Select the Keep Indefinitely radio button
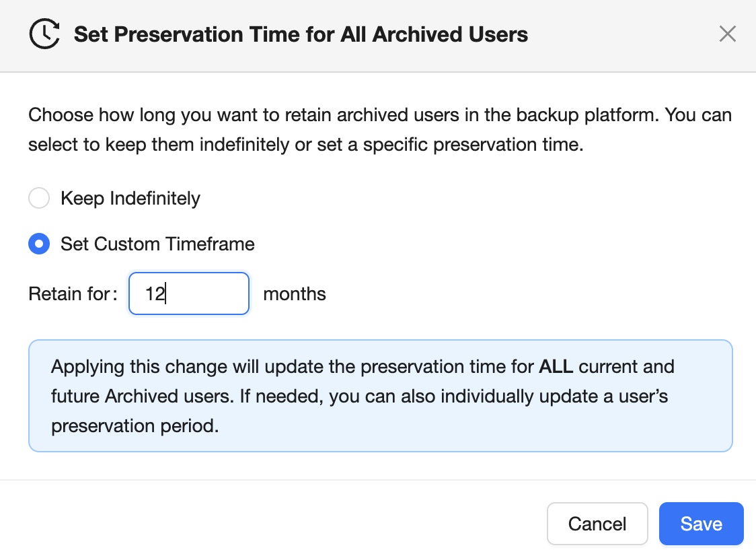Screen dimensions: 756x556 point(39,199)
